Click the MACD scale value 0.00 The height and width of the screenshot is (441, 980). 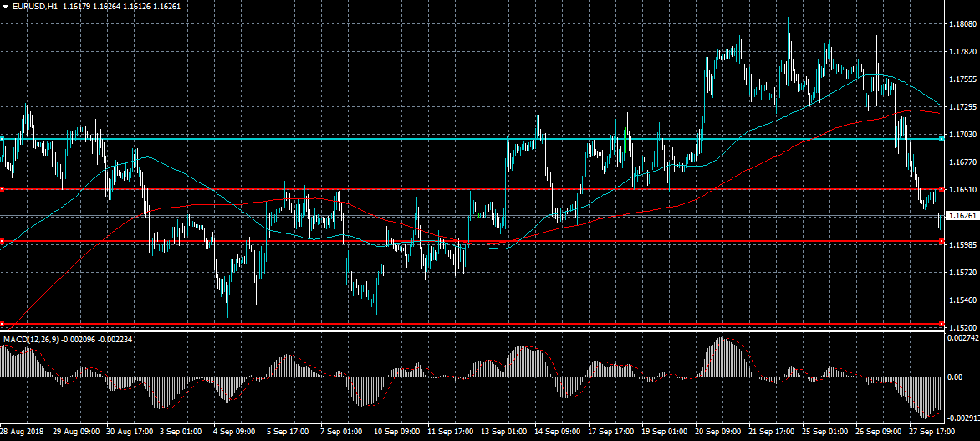[x=957, y=377]
